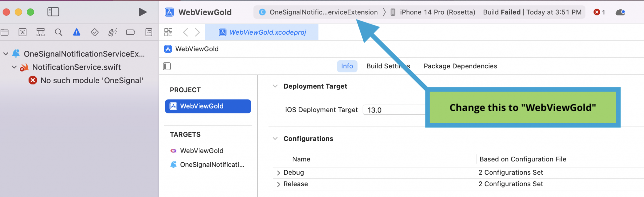Open the Source Control navigator

click(x=23, y=32)
